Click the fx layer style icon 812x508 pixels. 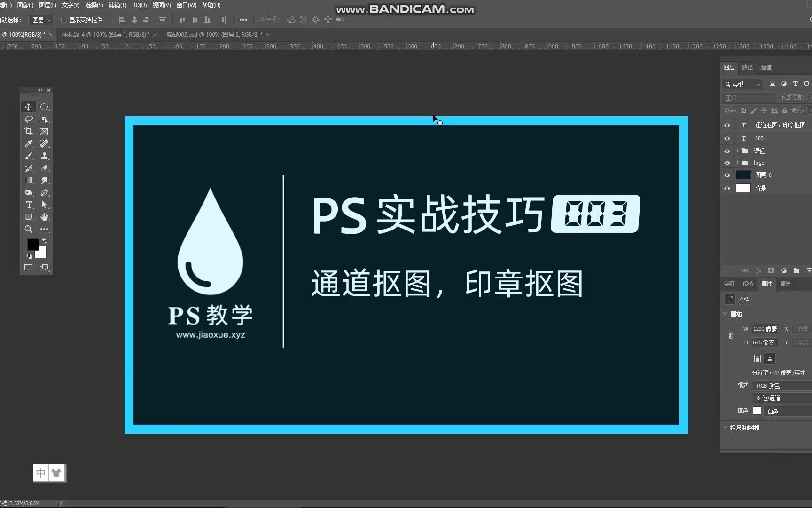[x=758, y=271]
